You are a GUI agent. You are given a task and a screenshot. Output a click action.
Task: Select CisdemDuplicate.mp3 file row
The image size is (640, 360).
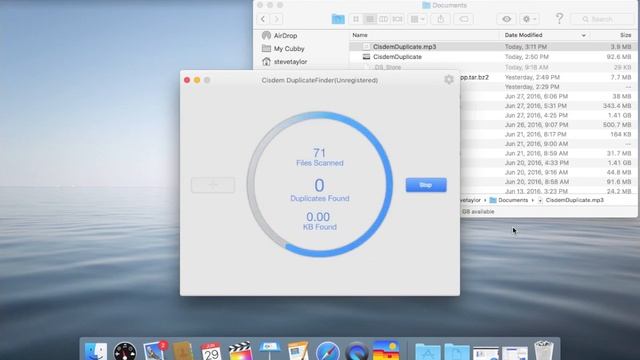[493, 47]
